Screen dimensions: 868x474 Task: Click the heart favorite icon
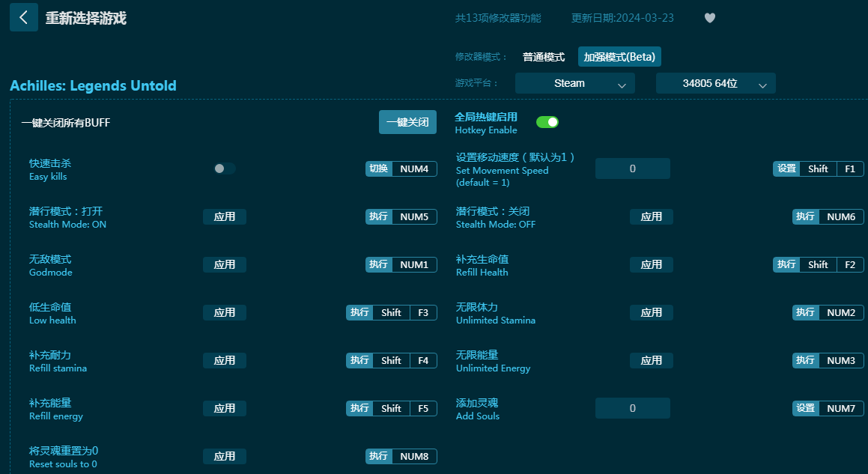click(x=710, y=18)
